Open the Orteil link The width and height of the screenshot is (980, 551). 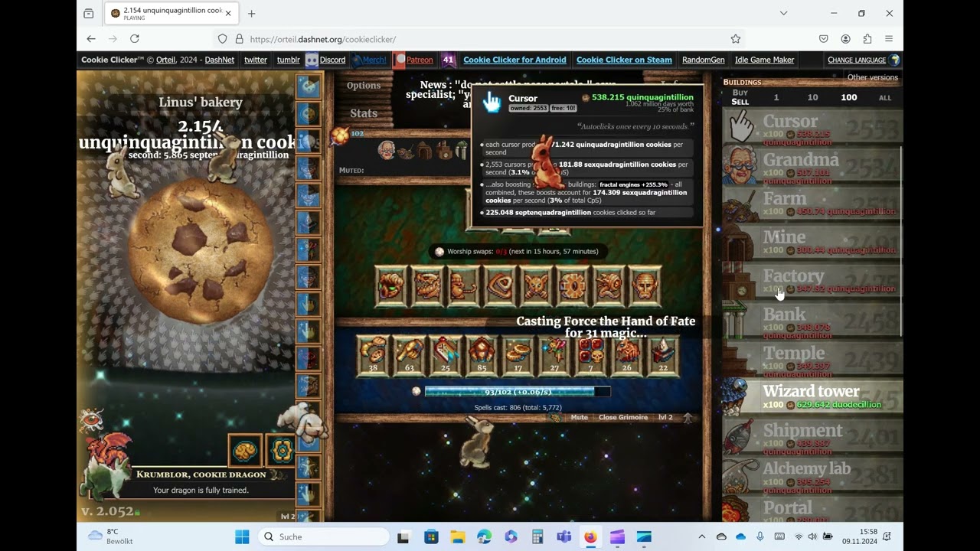pyautogui.click(x=166, y=60)
